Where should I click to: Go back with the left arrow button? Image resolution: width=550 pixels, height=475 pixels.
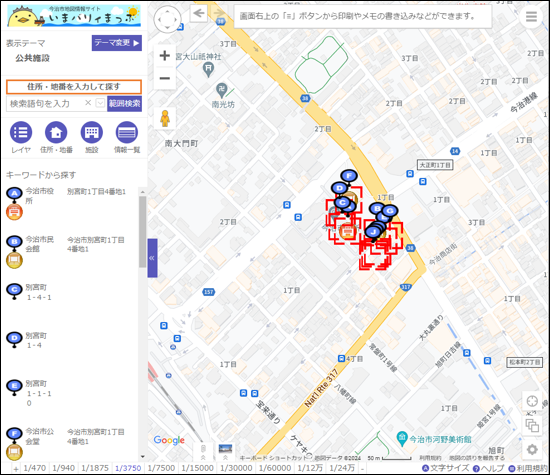coord(199,14)
